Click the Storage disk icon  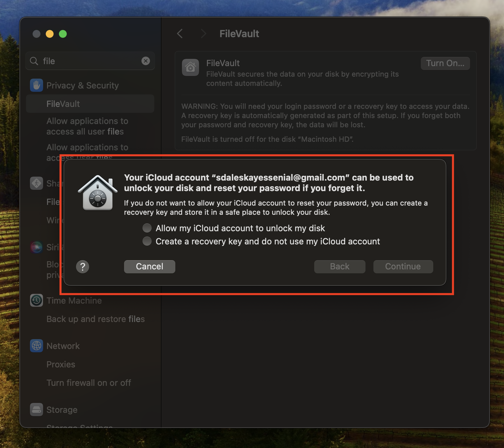point(37,410)
